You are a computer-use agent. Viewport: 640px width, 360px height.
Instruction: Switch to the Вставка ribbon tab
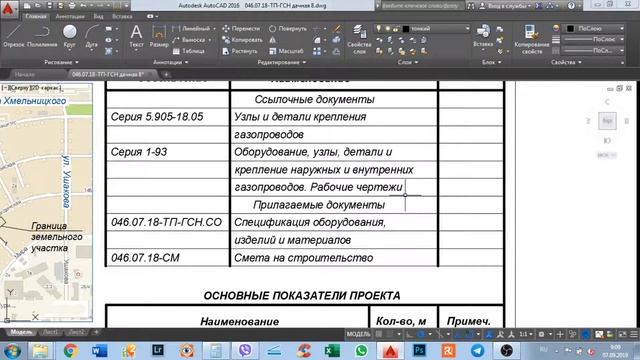pyautogui.click(x=122, y=16)
